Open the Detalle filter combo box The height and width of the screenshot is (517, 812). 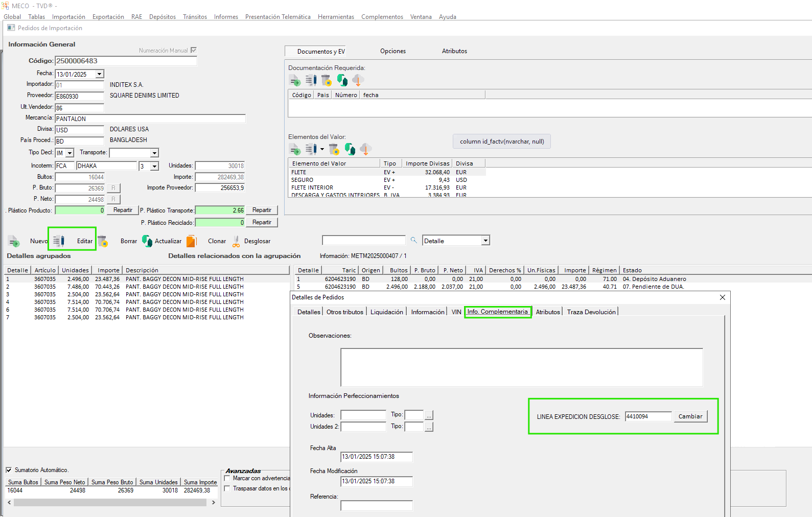pos(485,241)
